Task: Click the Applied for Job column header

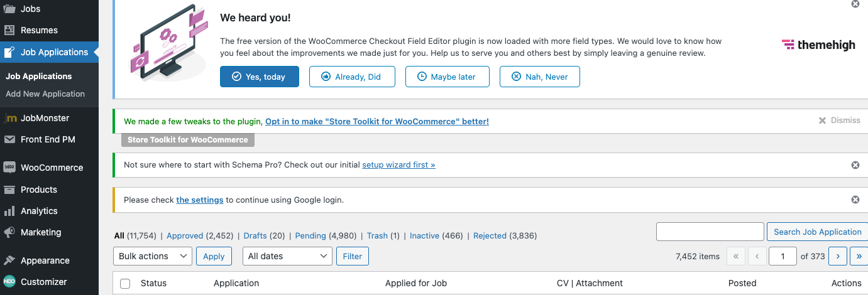Action: (x=416, y=283)
